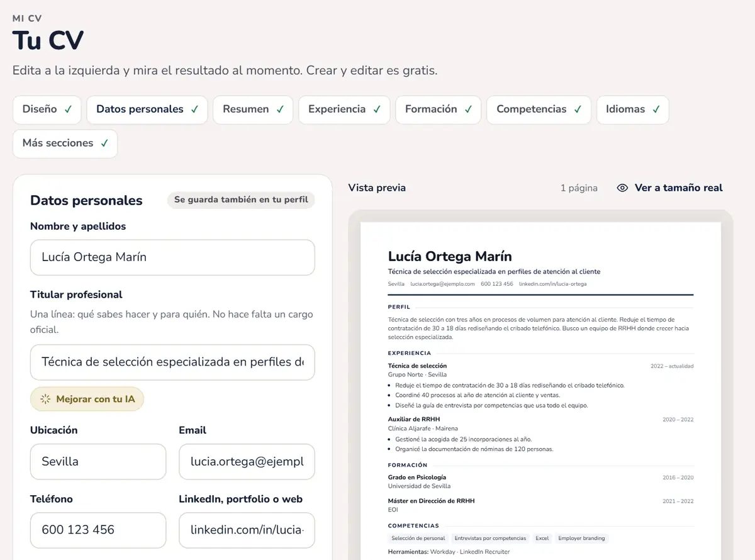Open the Experiencia tab
The height and width of the screenshot is (560, 755).
[344, 109]
